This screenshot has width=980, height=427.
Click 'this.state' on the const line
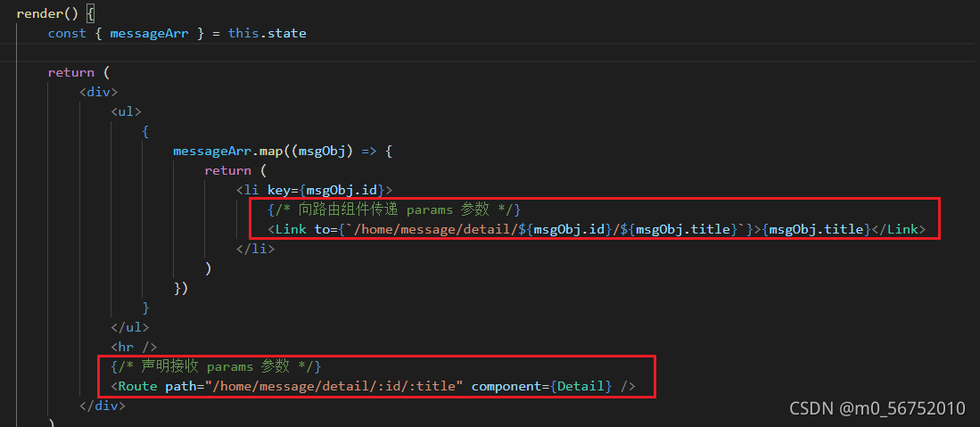(267, 33)
